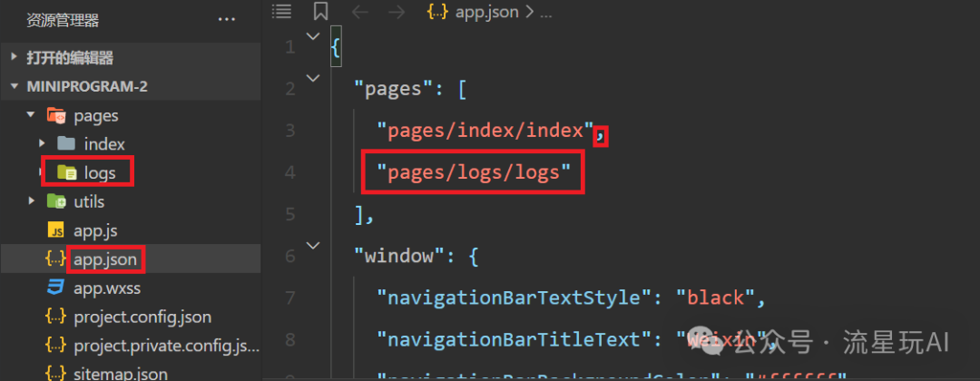This screenshot has height=381, width=980.
Task: Fold the code block at line 1
Action: point(312,35)
